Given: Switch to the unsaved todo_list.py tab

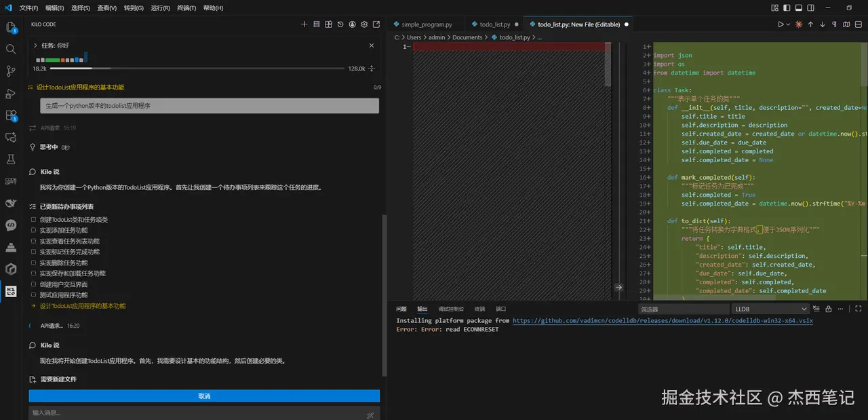Looking at the screenshot, I should click(x=494, y=24).
